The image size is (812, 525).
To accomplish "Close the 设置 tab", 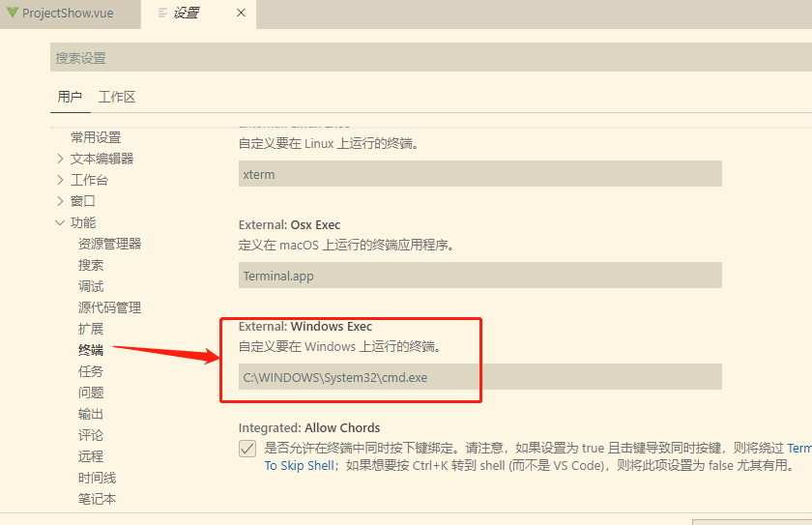I will [x=241, y=13].
